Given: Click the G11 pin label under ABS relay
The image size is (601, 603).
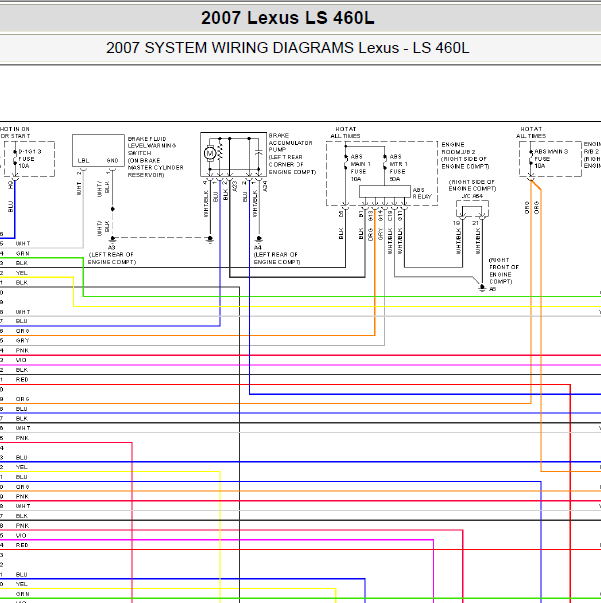Looking at the screenshot, I should coord(400,215).
